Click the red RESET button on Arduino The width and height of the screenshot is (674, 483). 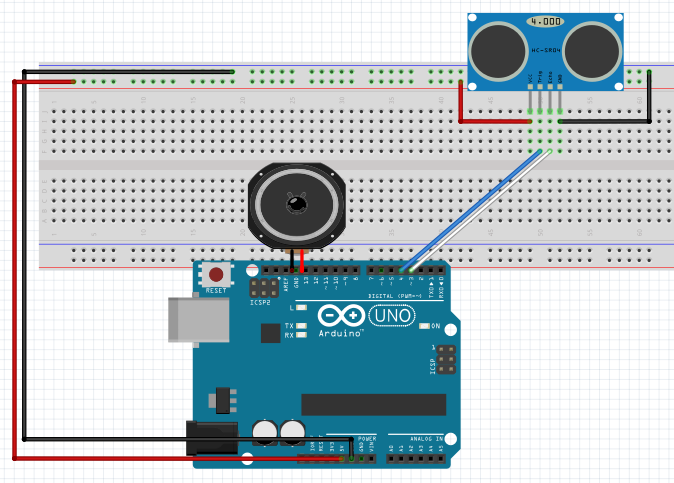pos(215,274)
